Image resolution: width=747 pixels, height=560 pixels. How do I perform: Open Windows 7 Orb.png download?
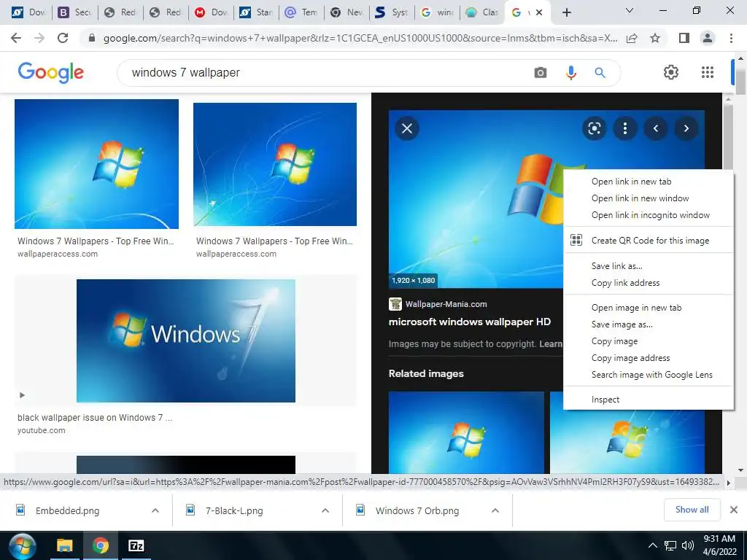click(417, 511)
